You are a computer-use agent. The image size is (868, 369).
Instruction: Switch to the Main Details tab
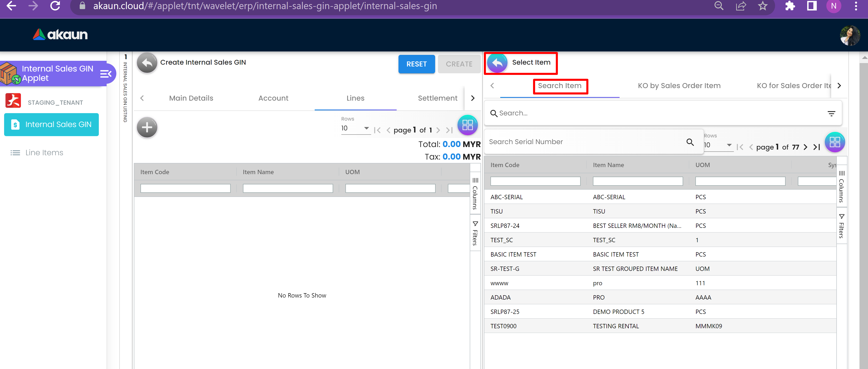click(x=191, y=98)
